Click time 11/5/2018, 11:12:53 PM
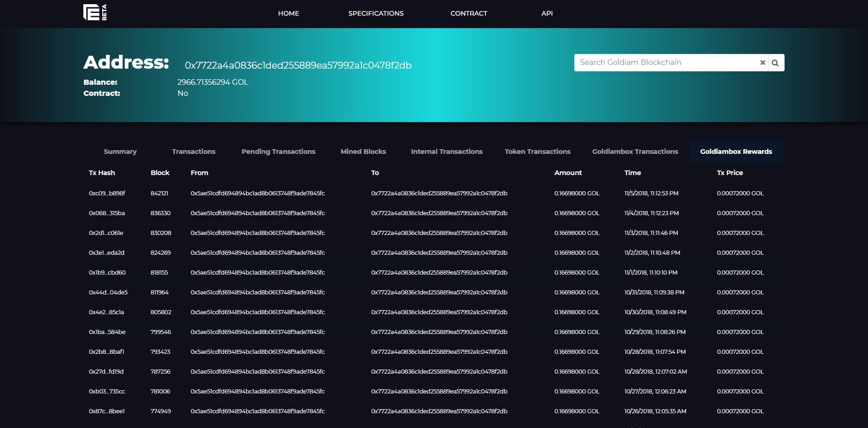Viewport: 868px width, 428px height. click(x=651, y=193)
